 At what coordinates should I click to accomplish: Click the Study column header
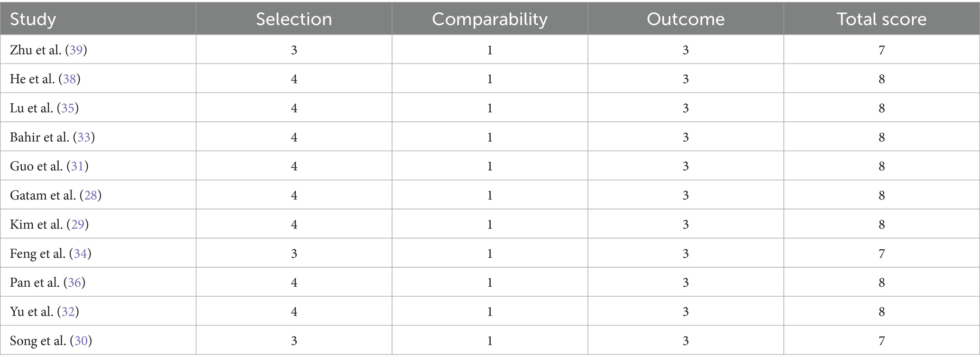[33, 19]
